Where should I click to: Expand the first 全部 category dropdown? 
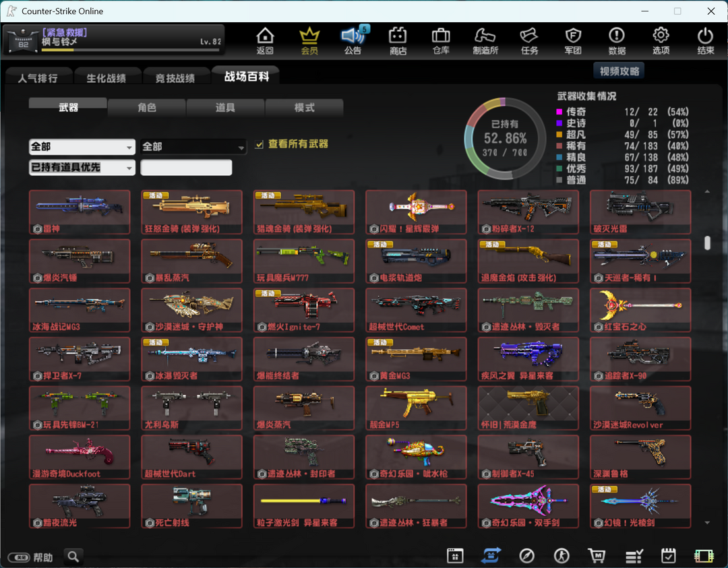click(x=82, y=147)
